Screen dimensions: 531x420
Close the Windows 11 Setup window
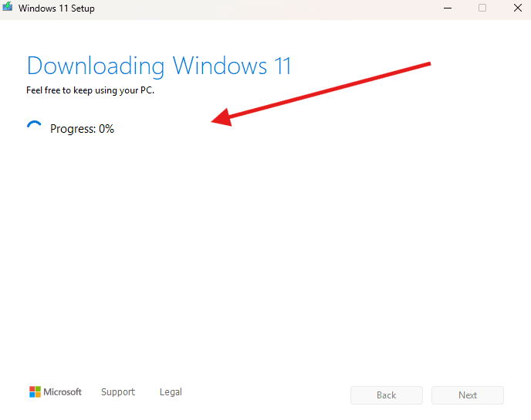click(518, 8)
